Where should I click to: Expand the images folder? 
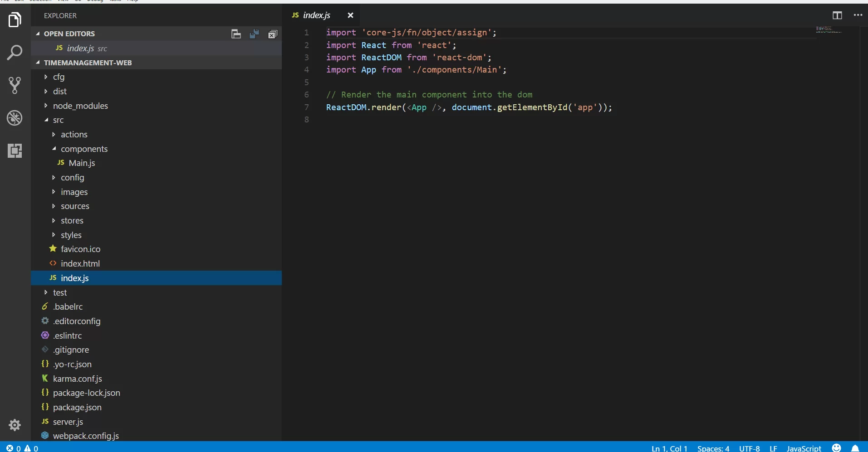tap(54, 192)
